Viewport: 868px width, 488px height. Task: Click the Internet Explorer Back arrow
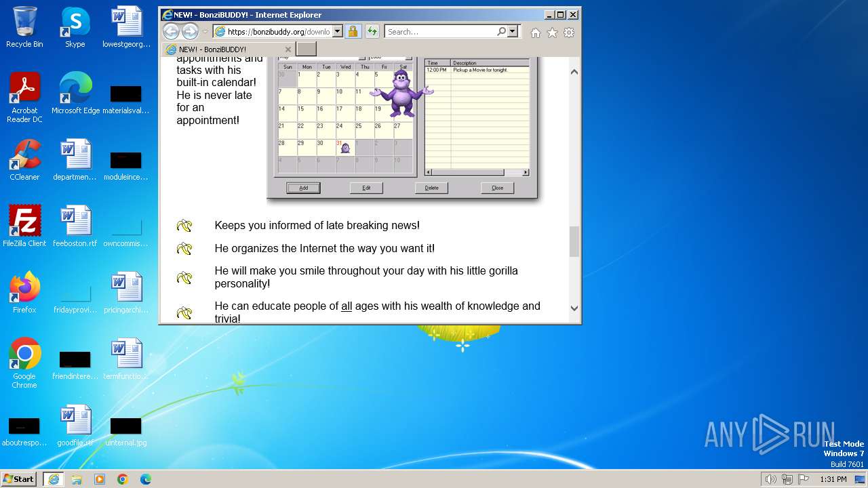coord(171,31)
